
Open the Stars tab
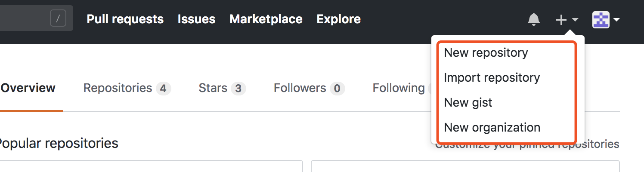(x=213, y=88)
